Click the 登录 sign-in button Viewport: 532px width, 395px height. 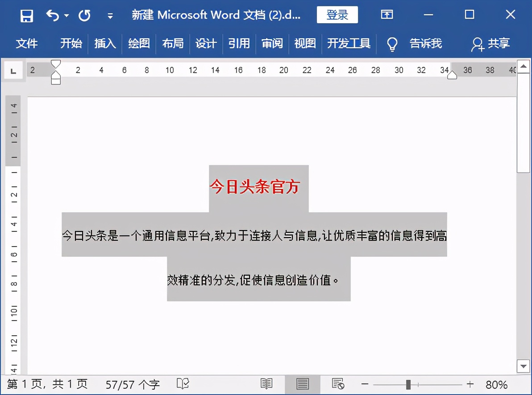[x=337, y=15]
